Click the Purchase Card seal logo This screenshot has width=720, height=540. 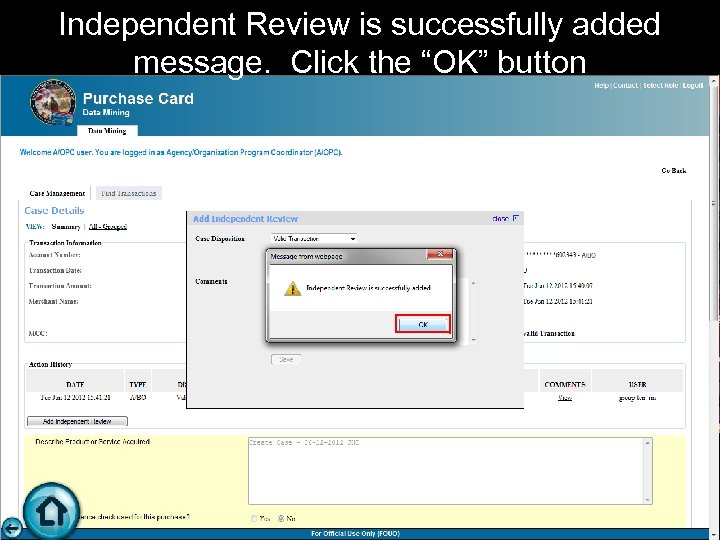[53, 102]
